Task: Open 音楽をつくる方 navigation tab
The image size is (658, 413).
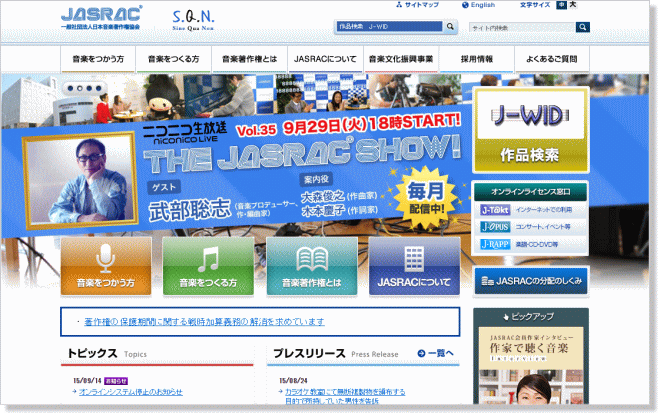Action: [174, 59]
